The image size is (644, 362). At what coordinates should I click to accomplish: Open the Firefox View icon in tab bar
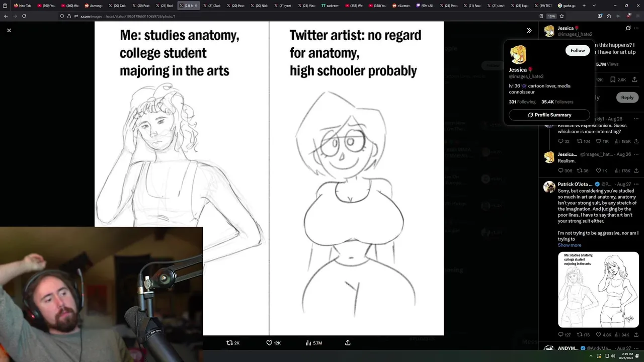click(5, 6)
